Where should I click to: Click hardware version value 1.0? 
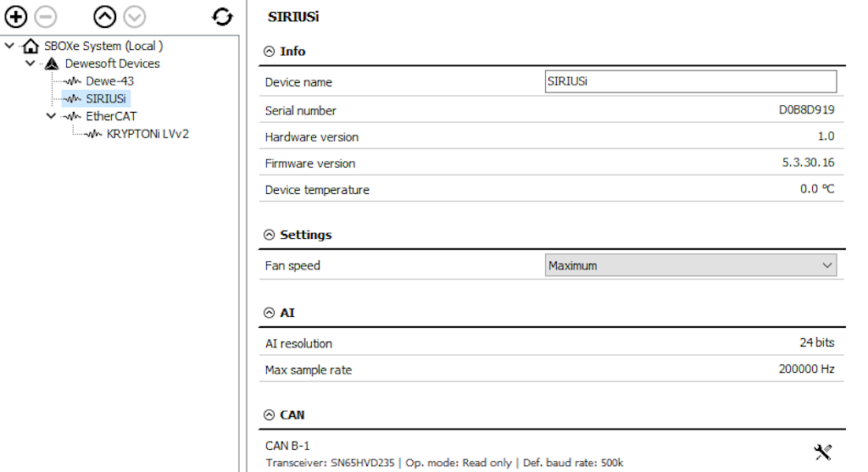click(826, 136)
